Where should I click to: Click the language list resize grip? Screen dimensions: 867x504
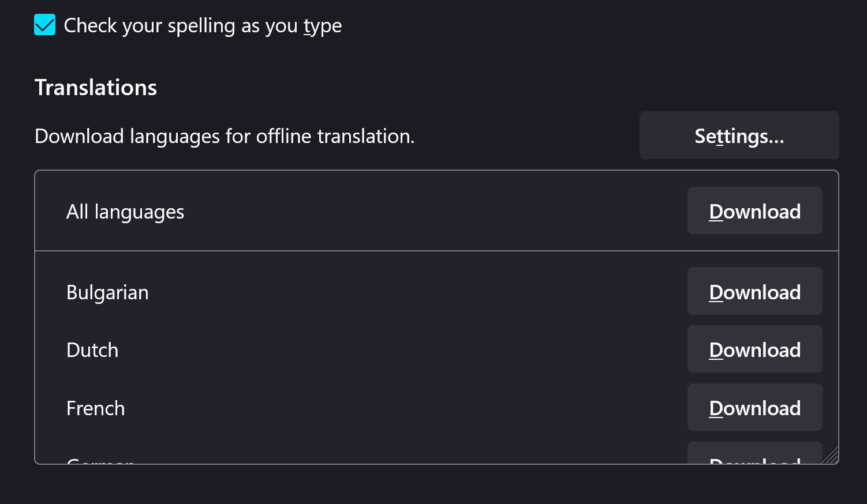(831, 456)
